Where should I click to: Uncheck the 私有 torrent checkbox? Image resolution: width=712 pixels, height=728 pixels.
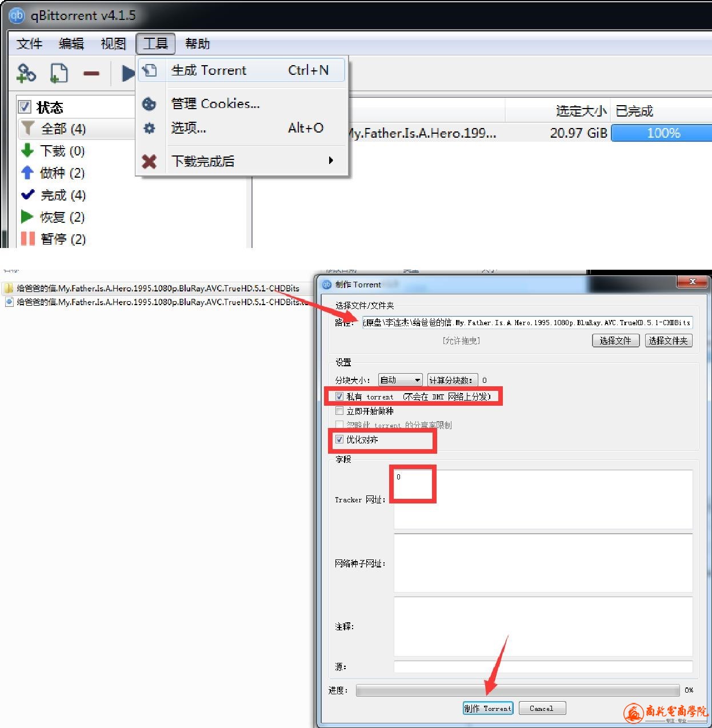pos(339,397)
